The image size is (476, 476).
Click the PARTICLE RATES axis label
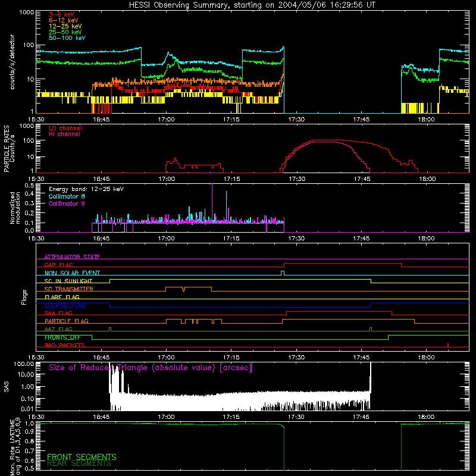click(7, 149)
